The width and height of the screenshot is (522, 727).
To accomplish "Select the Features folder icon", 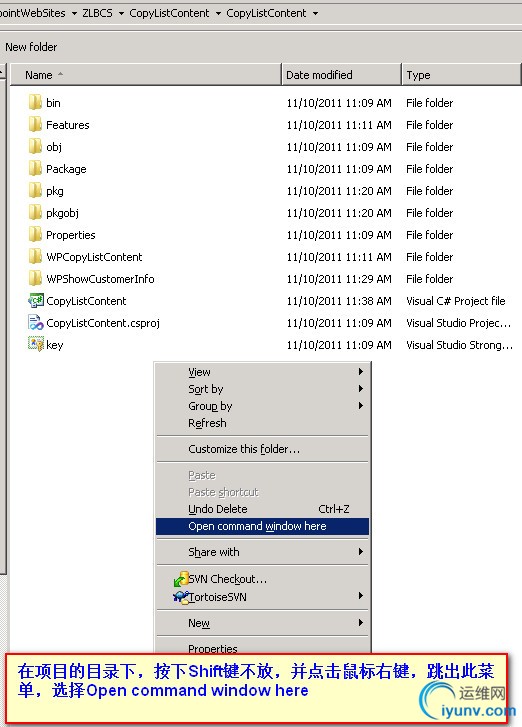I will (x=35, y=124).
